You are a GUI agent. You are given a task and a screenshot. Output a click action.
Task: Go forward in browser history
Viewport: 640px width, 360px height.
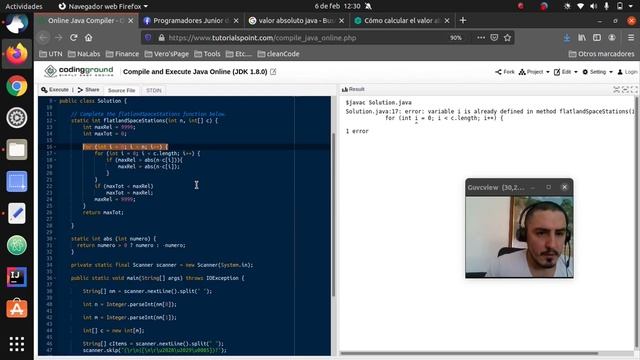coord(58,38)
